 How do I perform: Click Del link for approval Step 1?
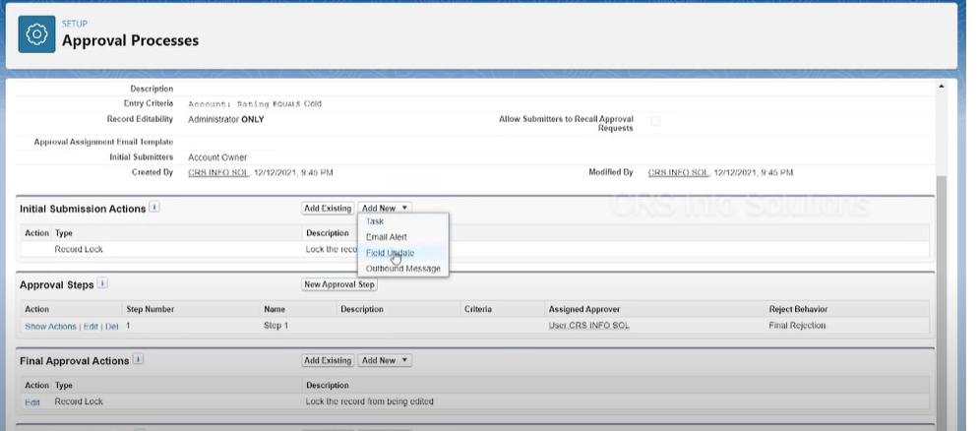[111, 326]
